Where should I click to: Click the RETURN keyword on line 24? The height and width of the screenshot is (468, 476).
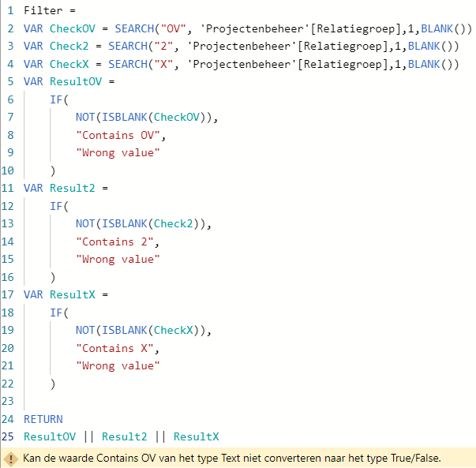pyautogui.click(x=43, y=419)
